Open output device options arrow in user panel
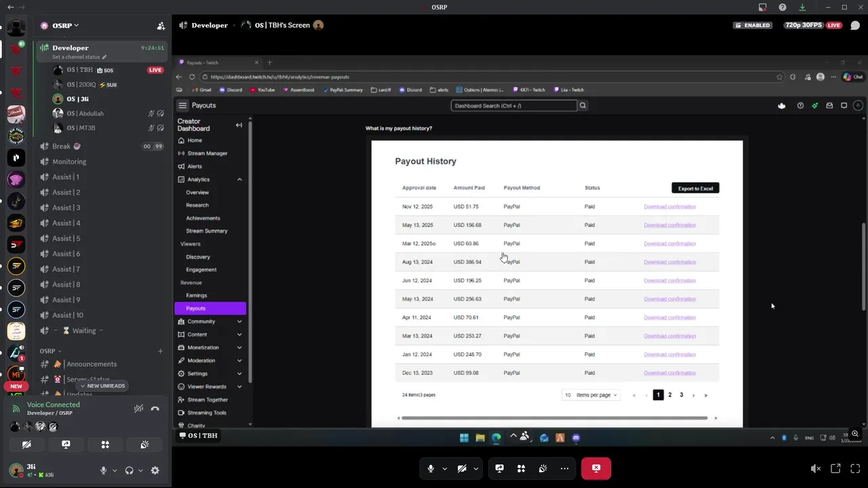The image size is (868, 488). (x=140, y=470)
